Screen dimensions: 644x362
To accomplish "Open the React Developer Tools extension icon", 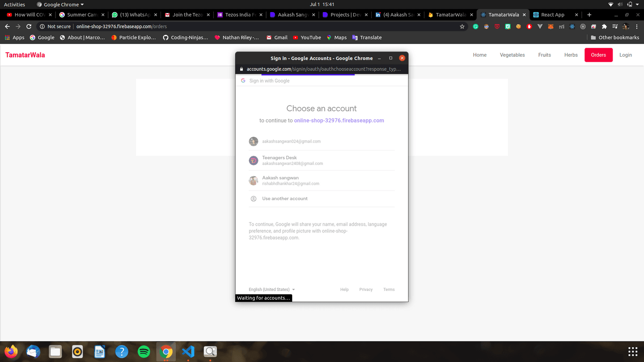I will pos(572,26).
